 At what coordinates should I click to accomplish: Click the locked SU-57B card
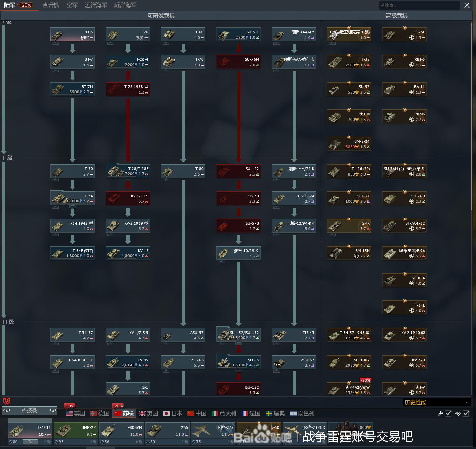239,226
